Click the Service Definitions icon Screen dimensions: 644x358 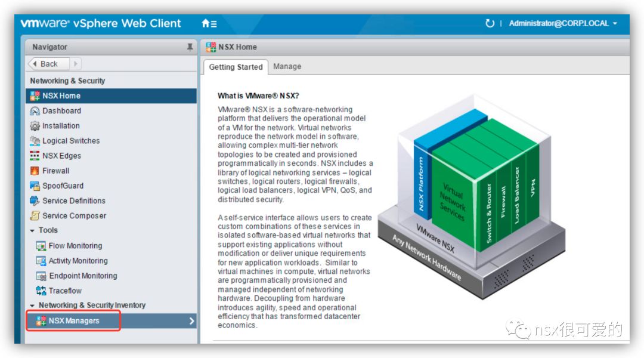point(35,201)
